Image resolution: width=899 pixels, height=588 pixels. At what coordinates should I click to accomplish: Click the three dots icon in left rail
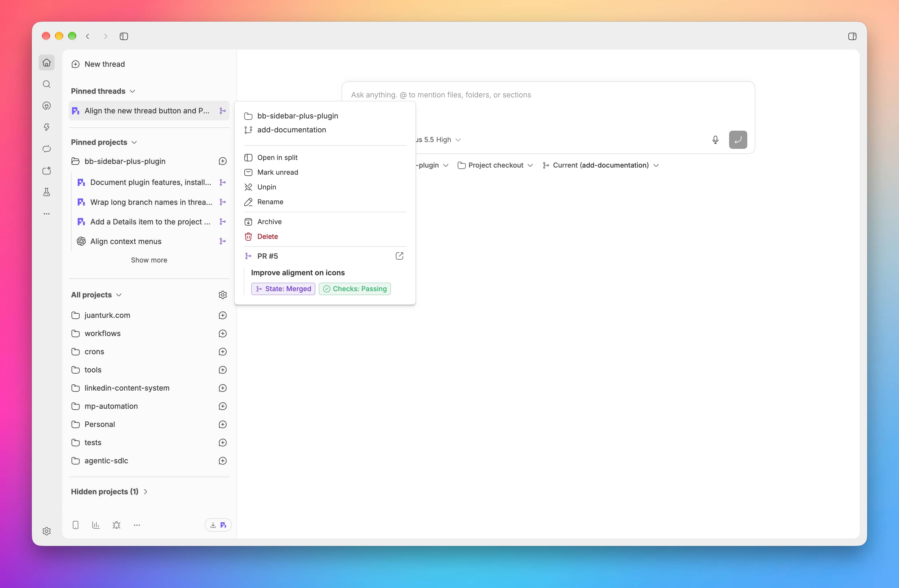(x=47, y=214)
